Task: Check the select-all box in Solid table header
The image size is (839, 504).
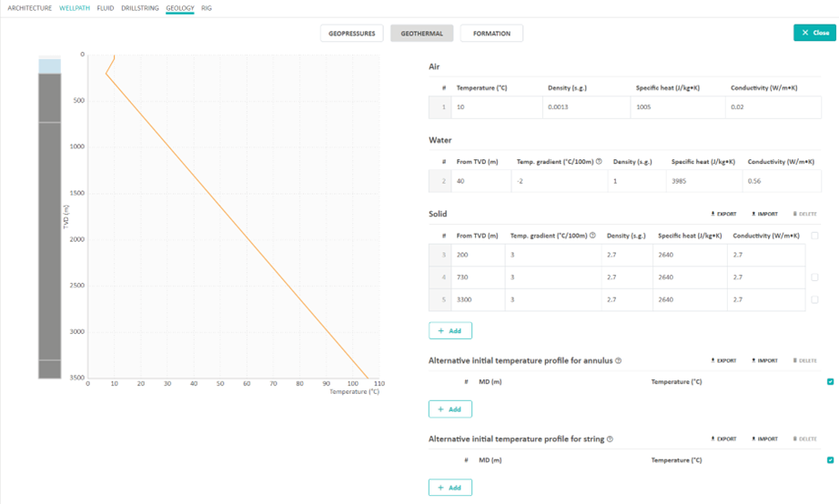Action: point(814,236)
